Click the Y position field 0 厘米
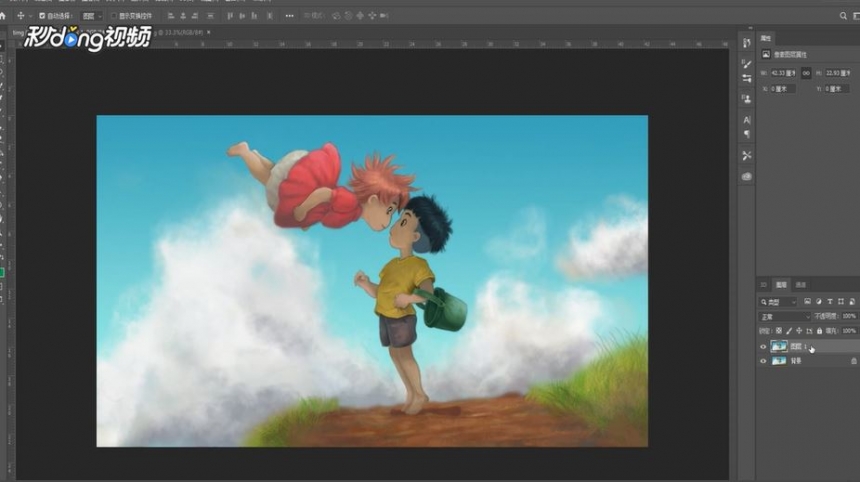The image size is (860, 482). pos(836,88)
